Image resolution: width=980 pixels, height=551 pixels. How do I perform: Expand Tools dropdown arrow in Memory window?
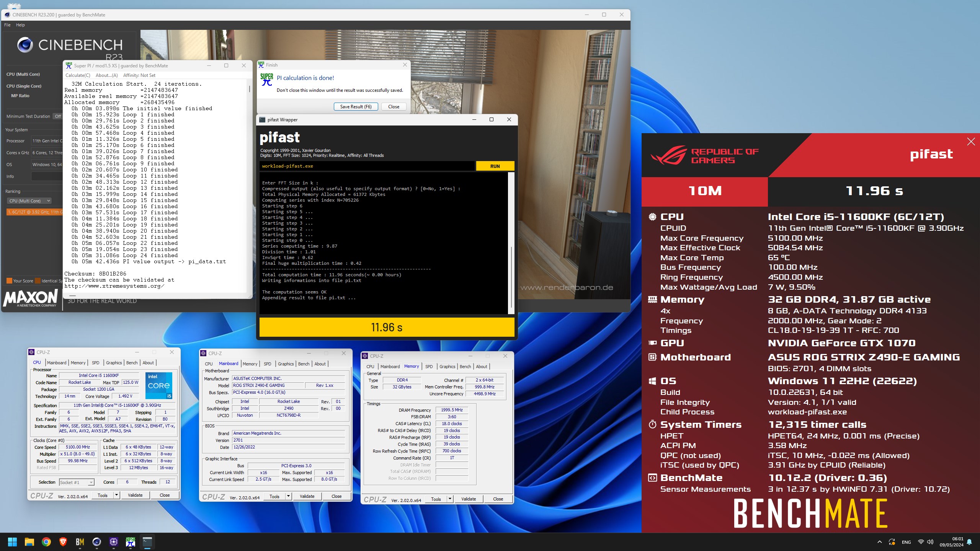(x=450, y=499)
